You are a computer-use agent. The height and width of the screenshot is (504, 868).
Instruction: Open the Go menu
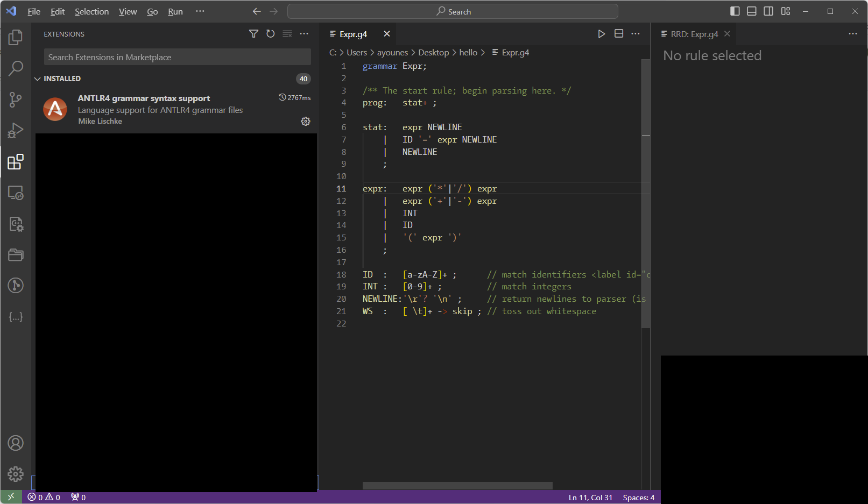tap(152, 11)
